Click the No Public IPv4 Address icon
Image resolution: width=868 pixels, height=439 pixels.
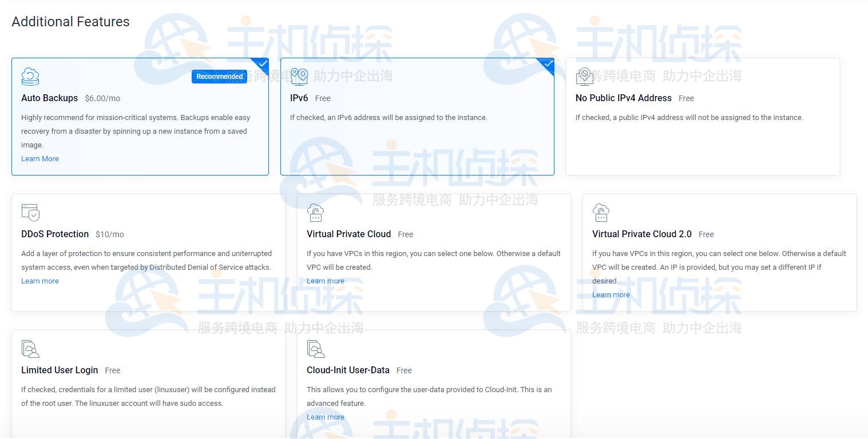[x=584, y=76]
